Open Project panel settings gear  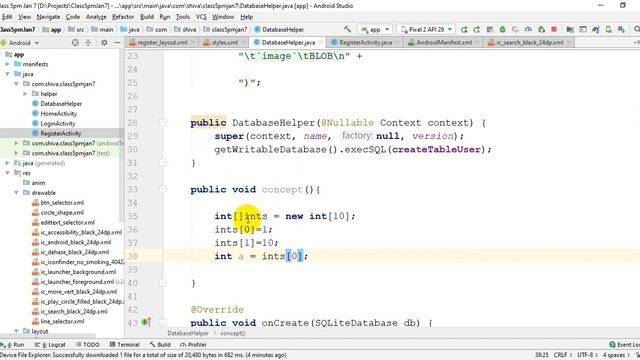click(104, 42)
